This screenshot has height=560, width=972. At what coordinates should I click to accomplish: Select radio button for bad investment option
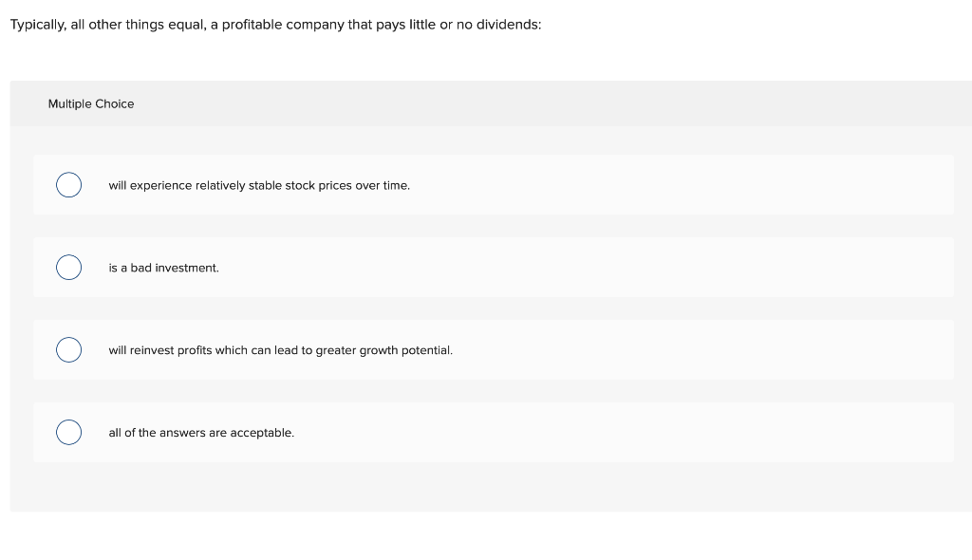[x=68, y=267]
